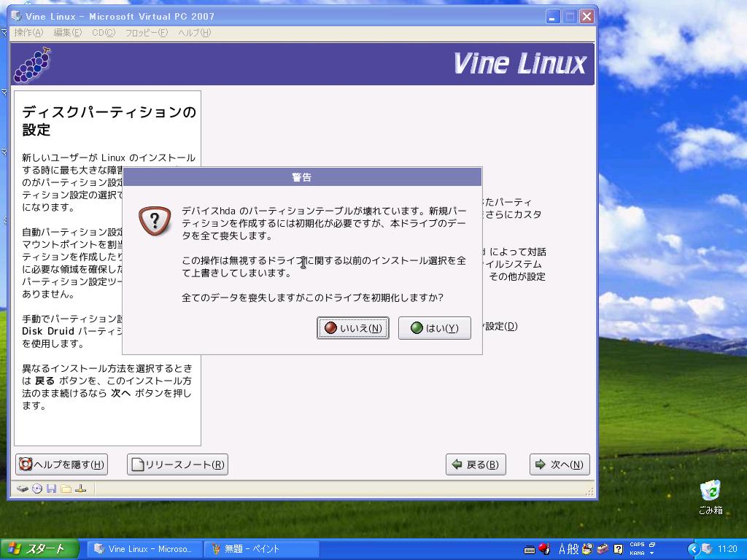Viewport: 747px width, 560px height.
Task: Open the ヘルプ(H) menu
Action: pos(194,33)
